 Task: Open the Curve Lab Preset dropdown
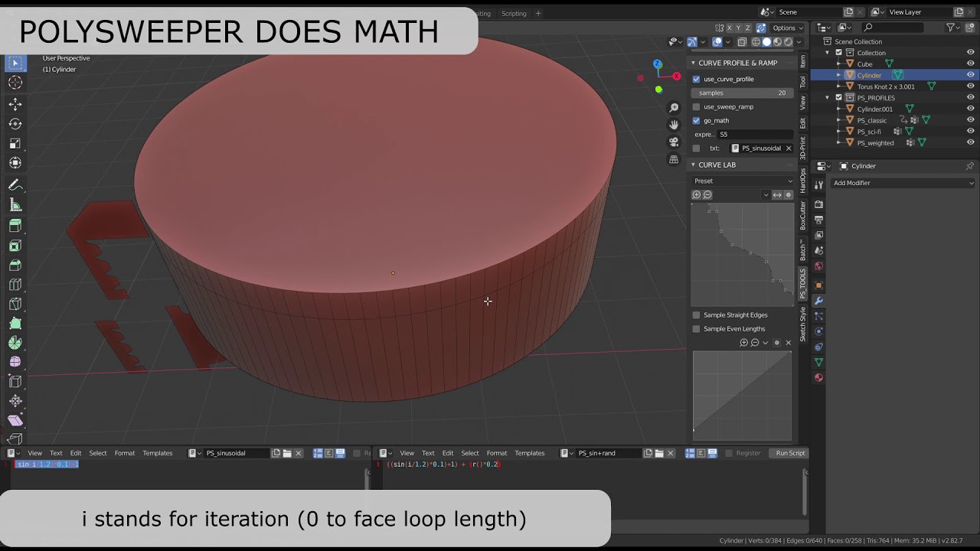click(743, 181)
